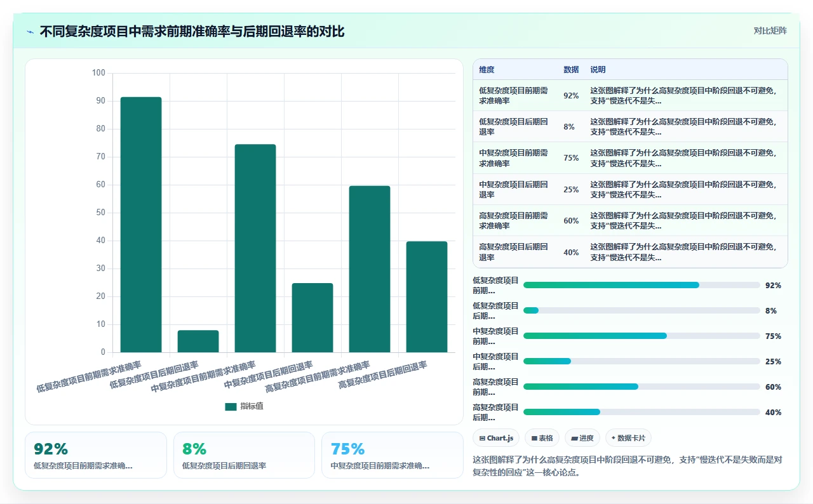The width and height of the screenshot is (813, 504).
Task: Click the 25% value in table
Action: (571, 189)
